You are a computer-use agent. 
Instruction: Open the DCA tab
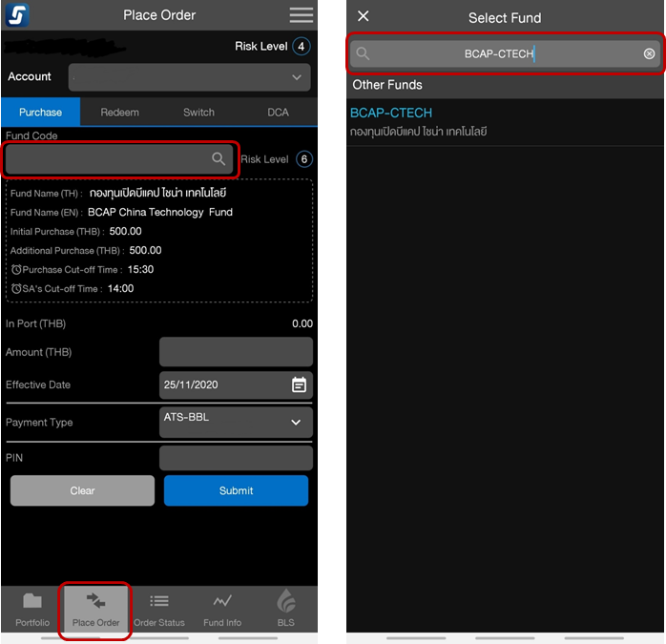tap(278, 113)
